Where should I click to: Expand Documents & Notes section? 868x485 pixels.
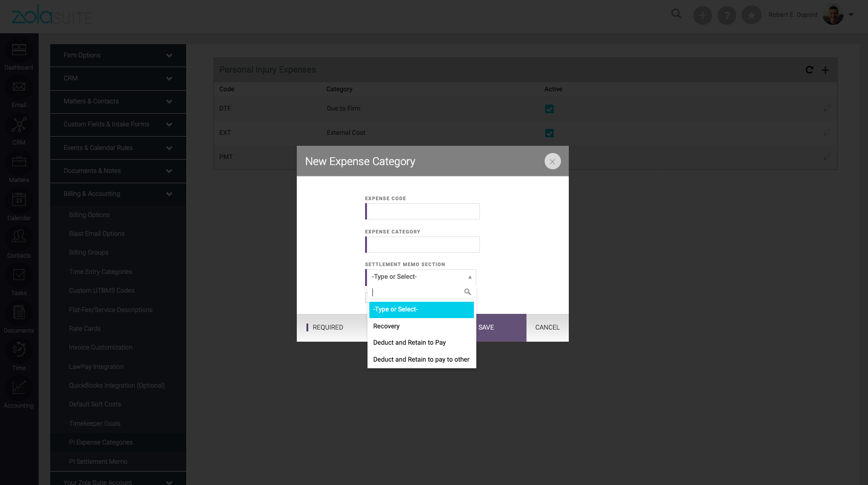click(x=118, y=171)
